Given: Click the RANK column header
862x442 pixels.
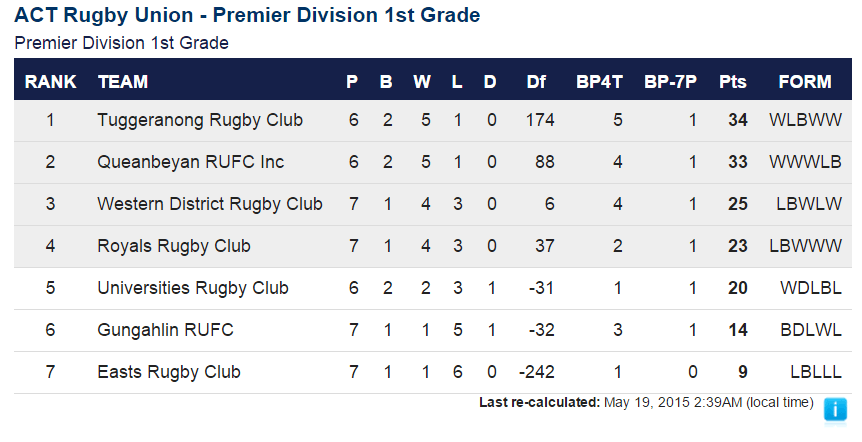Looking at the screenshot, I should 51,82.
